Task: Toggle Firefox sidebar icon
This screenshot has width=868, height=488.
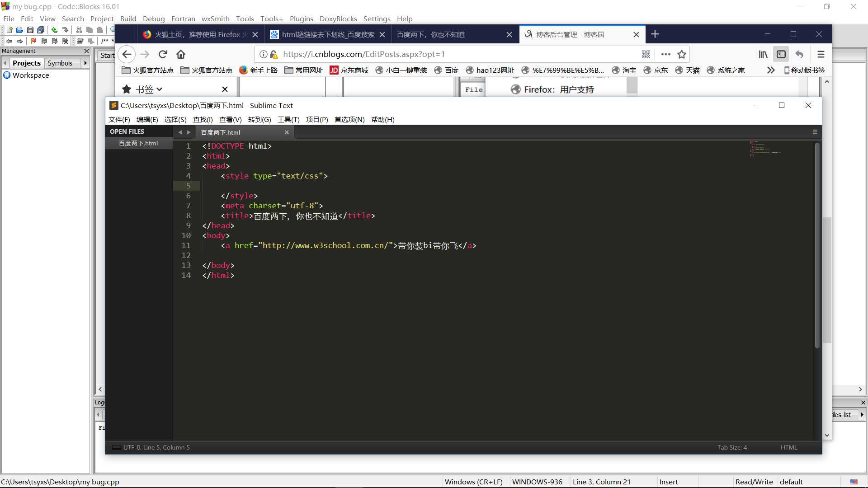Action: pos(781,54)
